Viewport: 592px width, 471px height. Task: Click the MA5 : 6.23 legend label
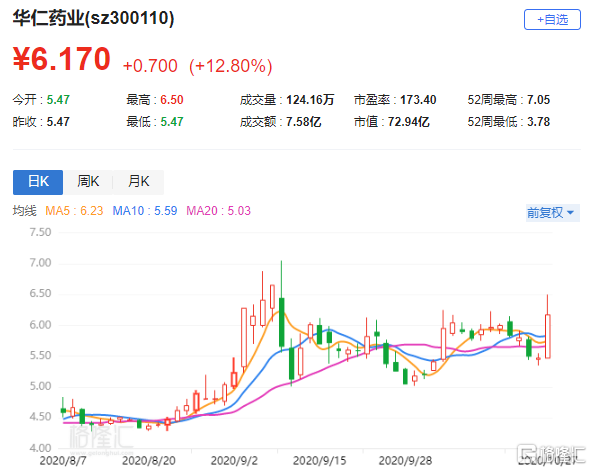74,211
